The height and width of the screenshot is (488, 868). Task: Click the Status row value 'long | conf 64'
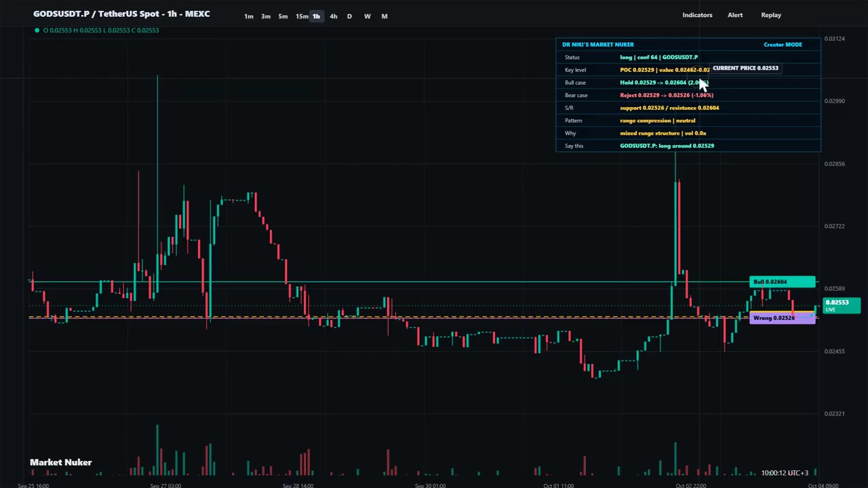658,57
